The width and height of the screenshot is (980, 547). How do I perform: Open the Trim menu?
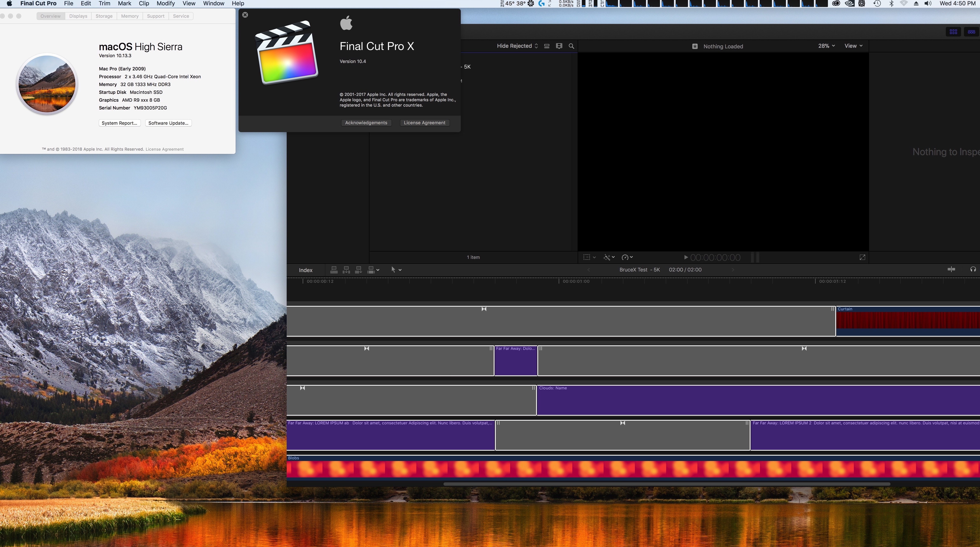pyautogui.click(x=104, y=3)
